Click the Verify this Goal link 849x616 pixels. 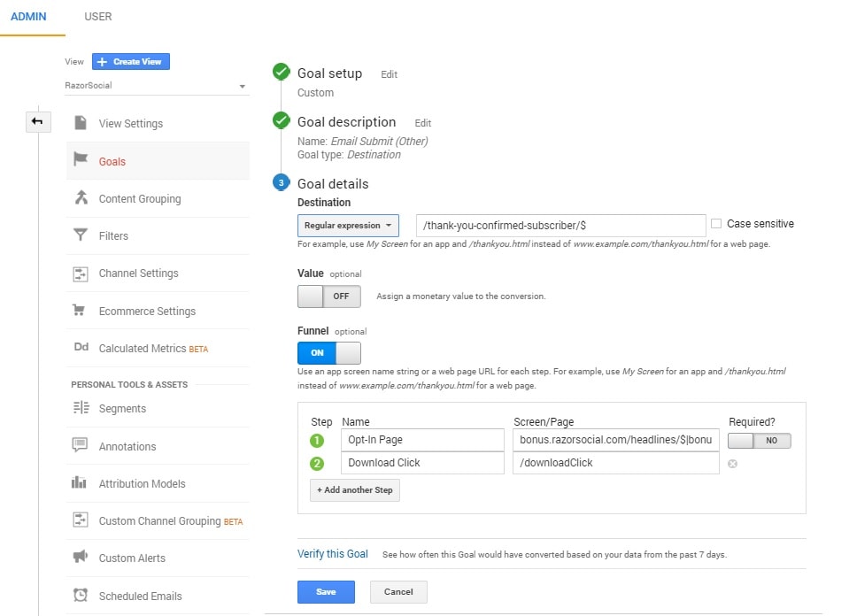coord(333,554)
